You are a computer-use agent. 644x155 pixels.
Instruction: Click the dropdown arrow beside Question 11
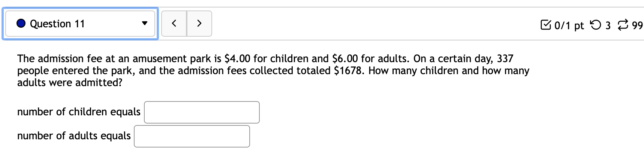coord(144,24)
